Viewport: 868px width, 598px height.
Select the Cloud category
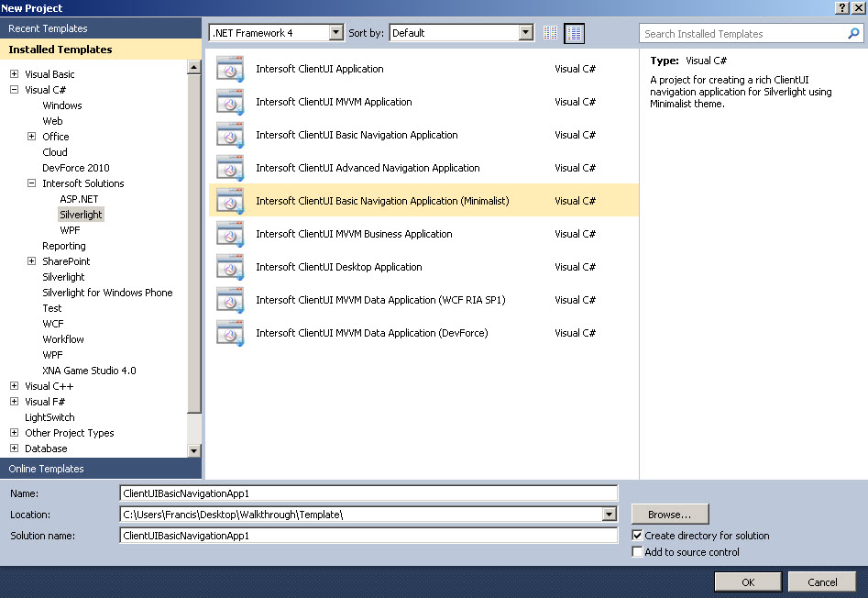tap(55, 152)
